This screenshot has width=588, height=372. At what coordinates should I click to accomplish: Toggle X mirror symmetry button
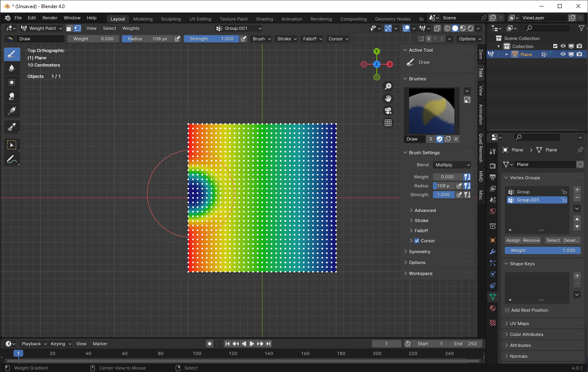tap(428, 39)
